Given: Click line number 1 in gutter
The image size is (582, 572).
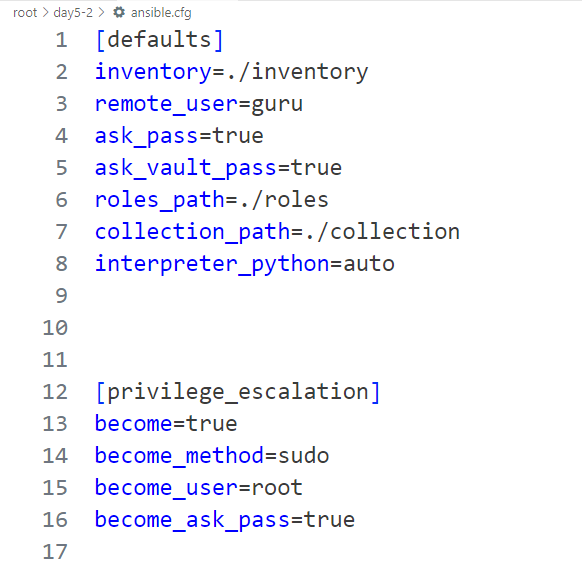Looking at the screenshot, I should [x=62, y=40].
